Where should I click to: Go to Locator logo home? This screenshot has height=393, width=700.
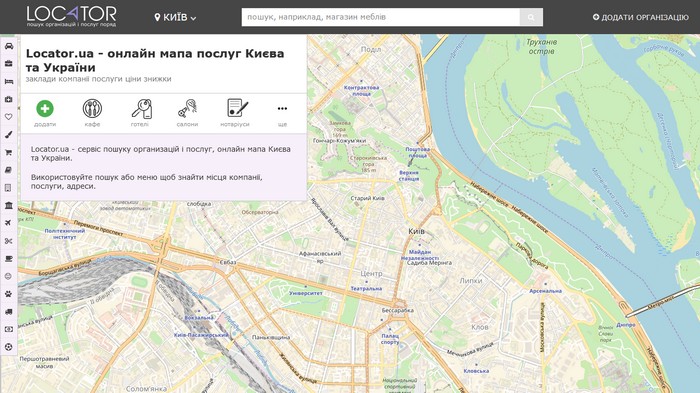click(x=71, y=17)
